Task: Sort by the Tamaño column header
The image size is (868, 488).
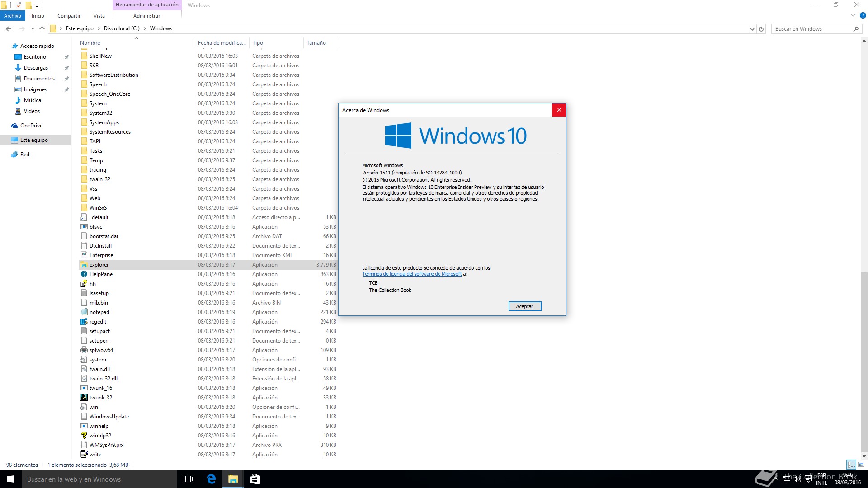Action: pyautogui.click(x=321, y=43)
